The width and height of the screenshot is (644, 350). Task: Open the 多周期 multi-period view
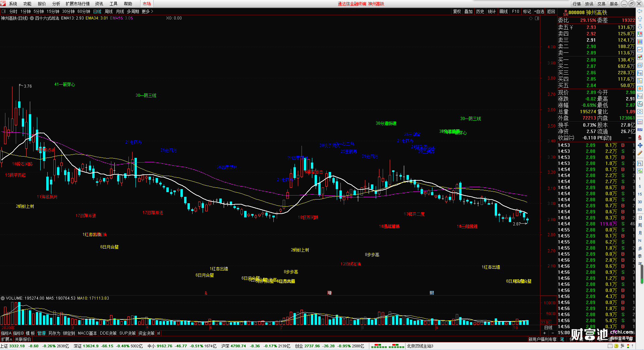click(x=133, y=11)
